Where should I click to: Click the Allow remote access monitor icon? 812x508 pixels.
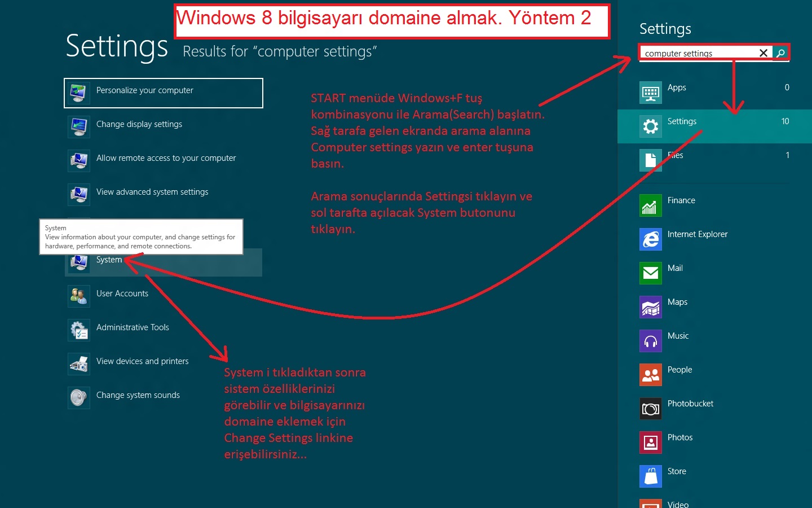tap(79, 160)
